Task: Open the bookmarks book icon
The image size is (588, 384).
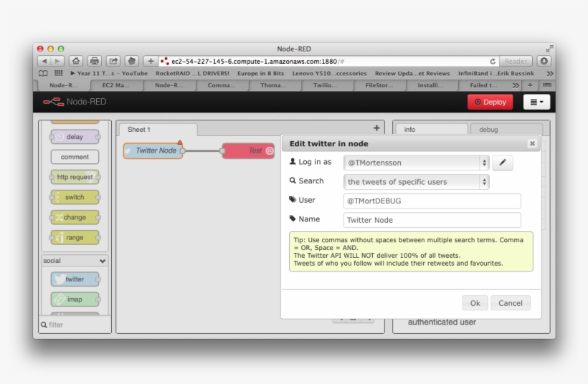Action: [44, 73]
